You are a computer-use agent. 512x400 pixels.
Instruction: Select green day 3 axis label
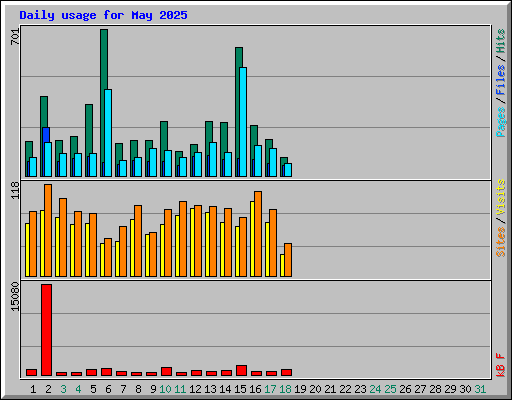pyautogui.click(x=63, y=389)
